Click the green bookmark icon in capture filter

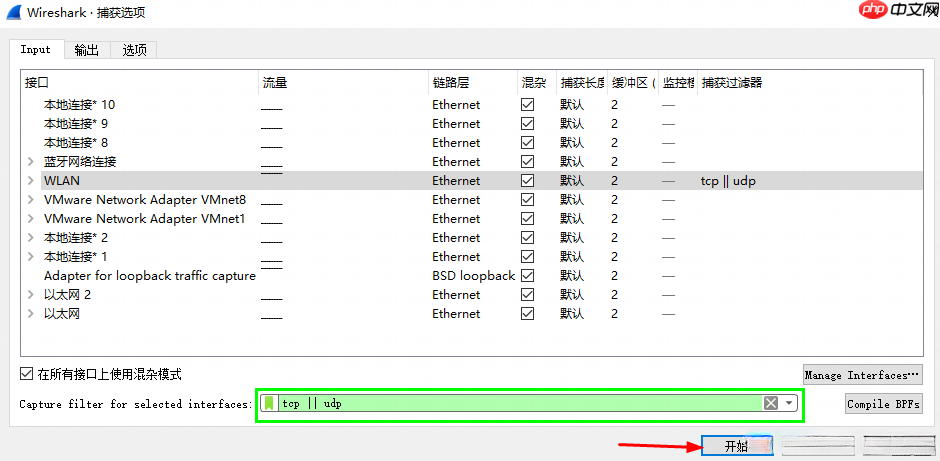click(270, 403)
